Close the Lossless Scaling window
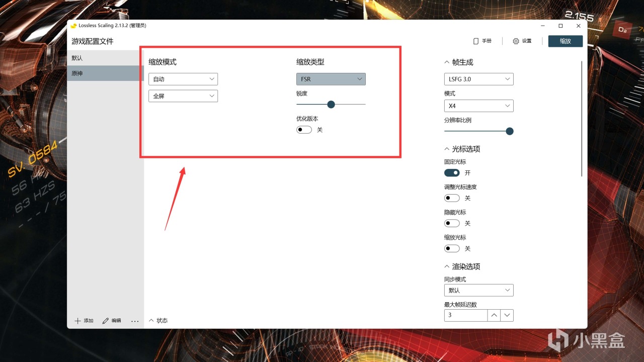644x362 pixels. pos(579,26)
